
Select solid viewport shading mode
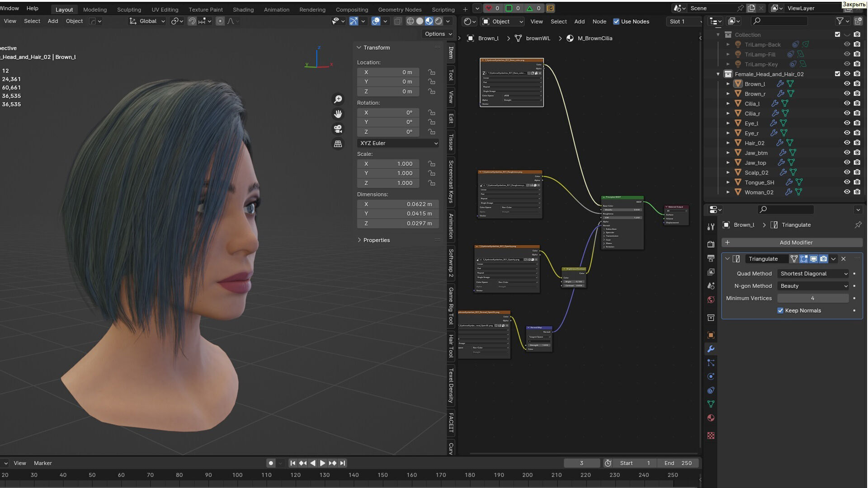(x=420, y=21)
